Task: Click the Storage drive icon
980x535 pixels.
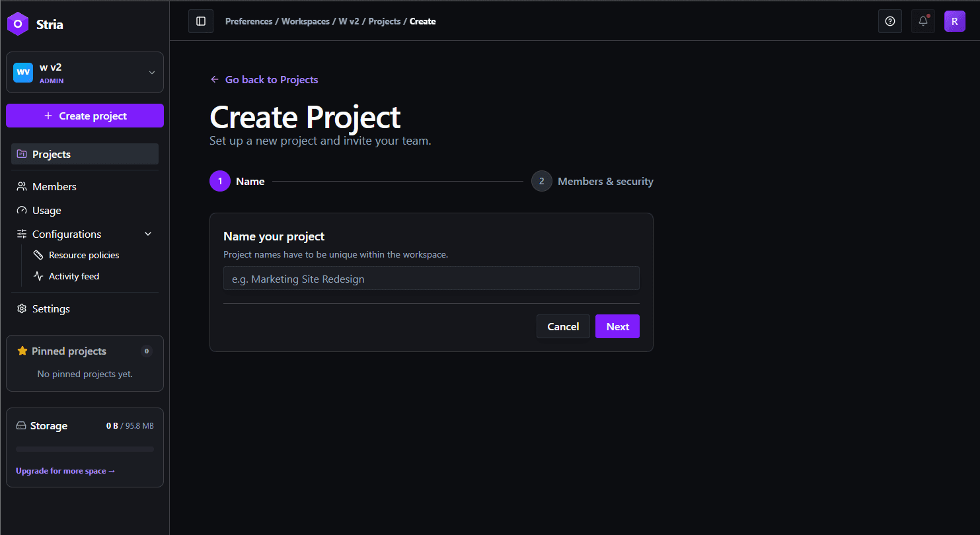Action: 21,426
